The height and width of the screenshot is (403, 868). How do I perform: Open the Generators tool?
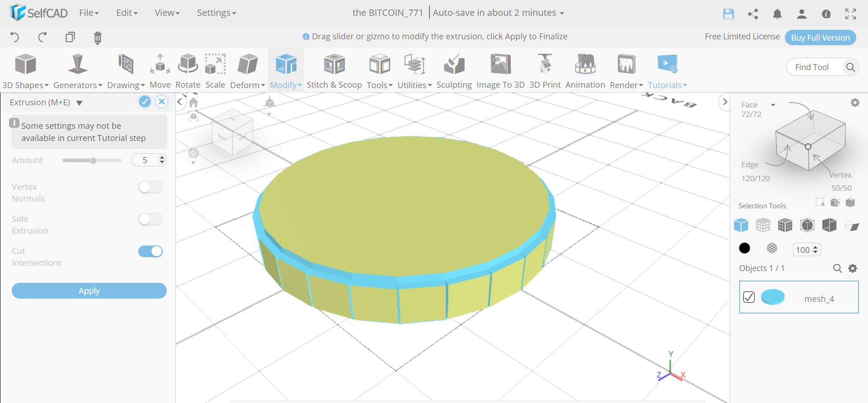click(78, 71)
